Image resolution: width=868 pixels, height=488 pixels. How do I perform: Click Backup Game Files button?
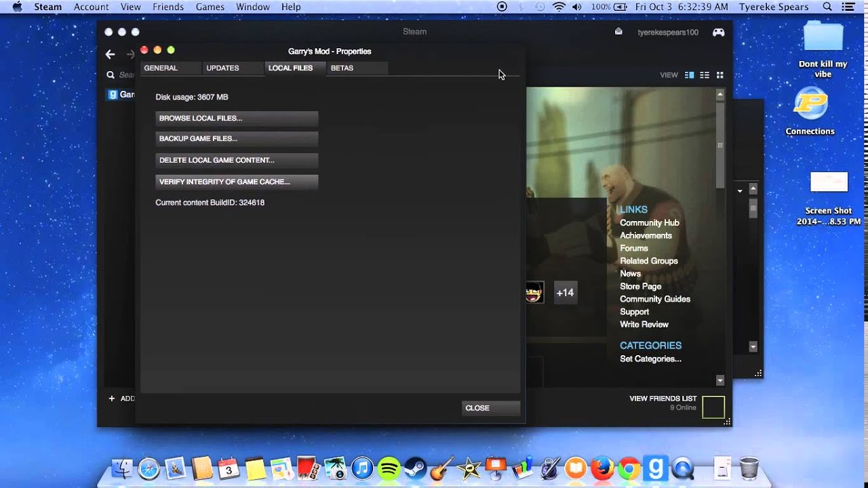click(x=237, y=138)
